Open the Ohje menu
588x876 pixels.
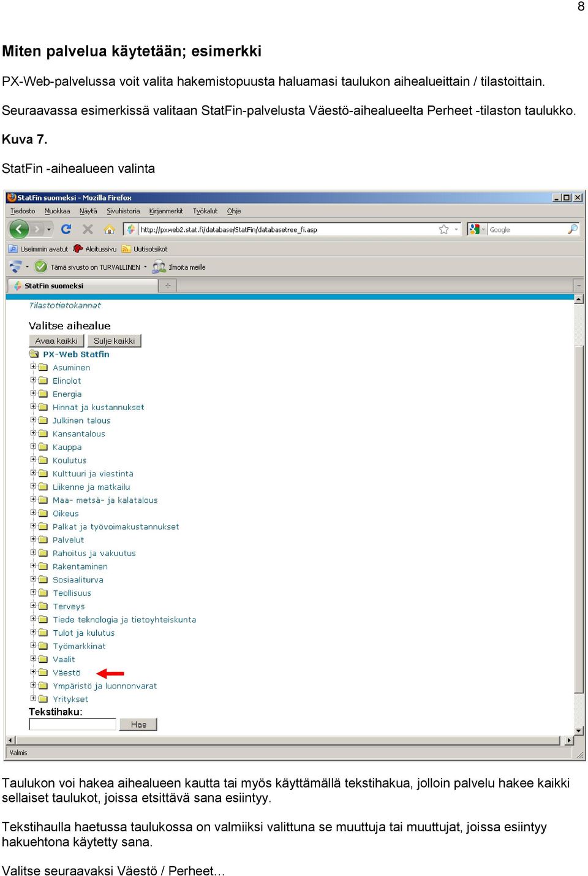(234, 211)
